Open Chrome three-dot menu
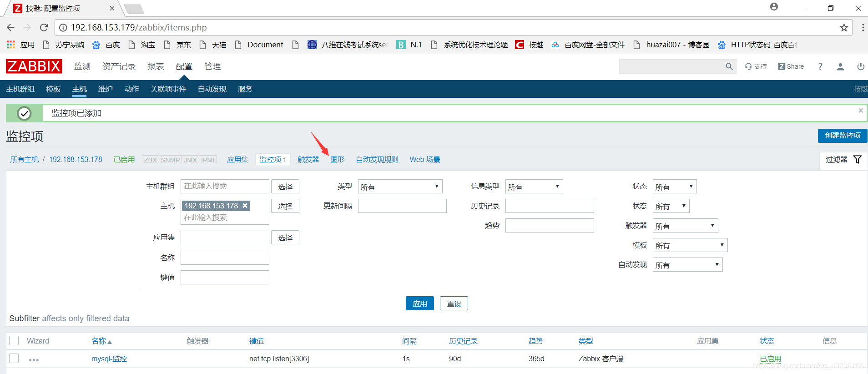Viewport: 868px width, 374px height. coord(863,28)
